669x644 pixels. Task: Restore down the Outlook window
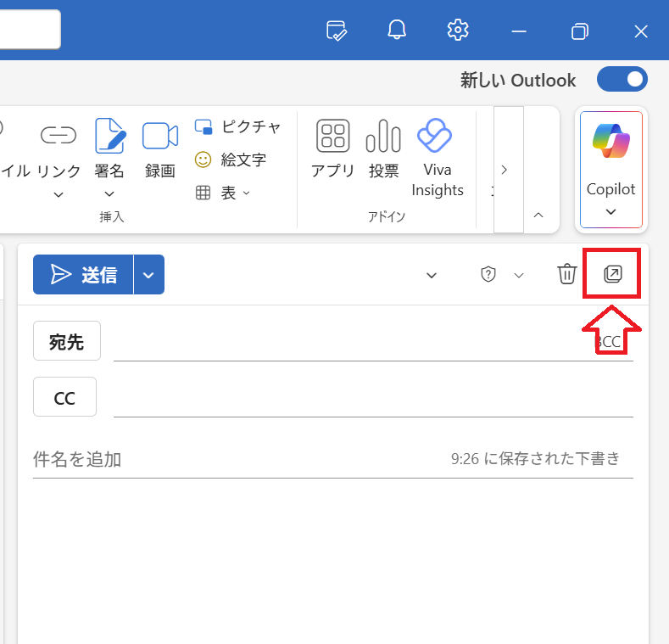point(580,31)
